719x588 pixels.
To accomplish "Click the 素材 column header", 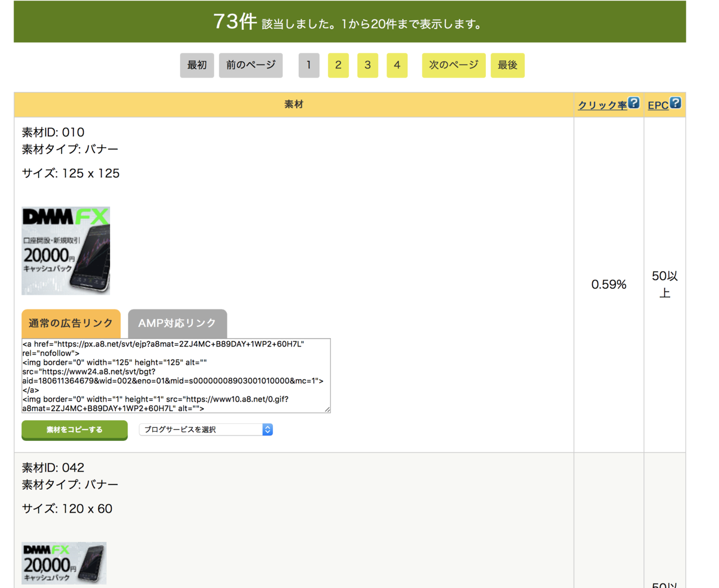I will point(294,104).
